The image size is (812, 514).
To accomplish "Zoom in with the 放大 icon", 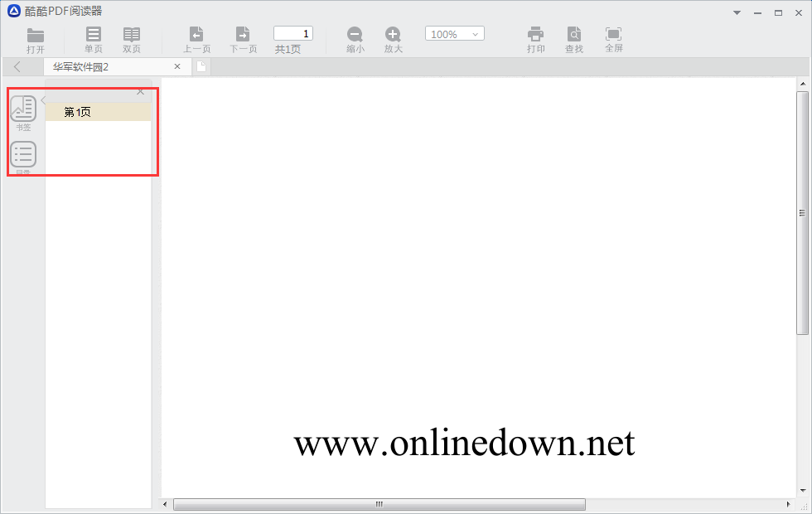I will coord(393,40).
